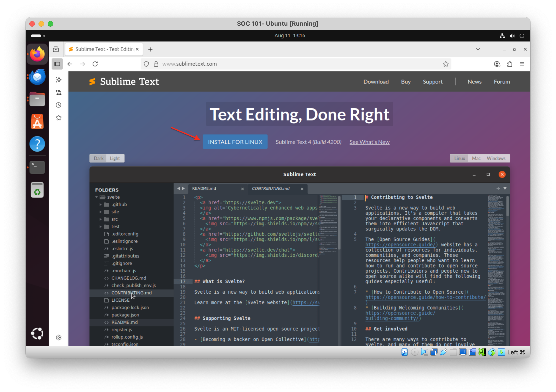The image size is (556, 392).
Task: Close the Sublime Text browser tab
Action: click(137, 49)
